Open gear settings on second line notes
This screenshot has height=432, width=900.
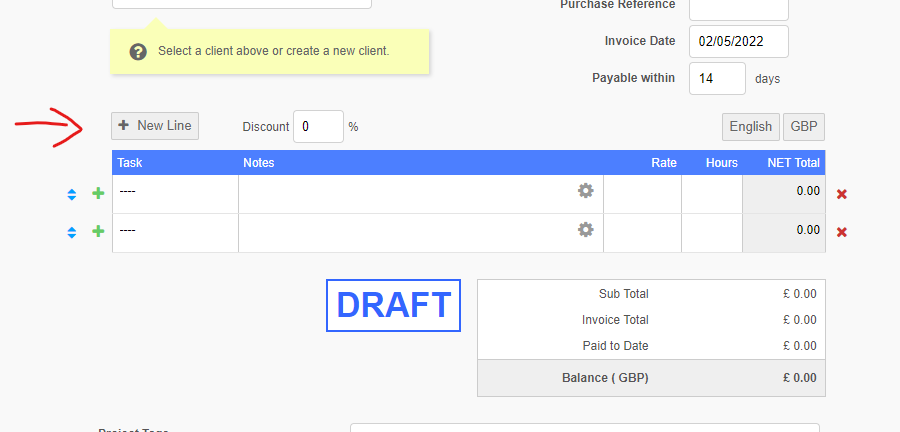[586, 230]
